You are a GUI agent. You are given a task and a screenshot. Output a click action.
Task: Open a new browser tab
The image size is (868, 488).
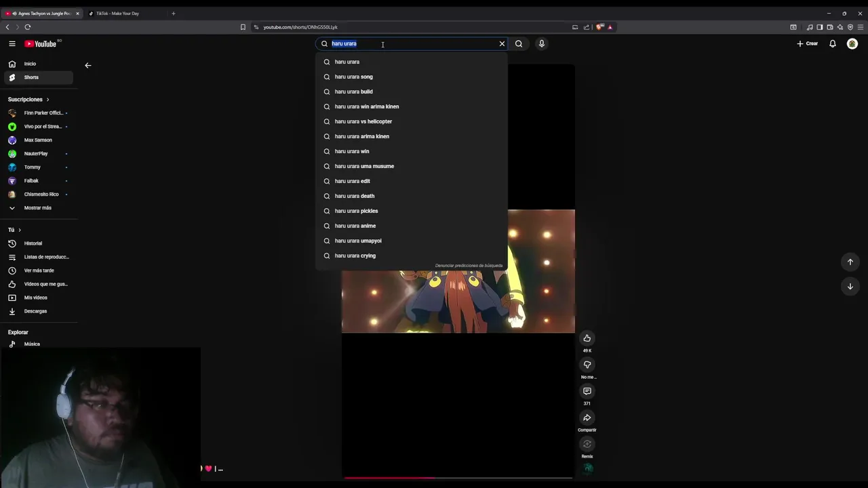pyautogui.click(x=174, y=14)
